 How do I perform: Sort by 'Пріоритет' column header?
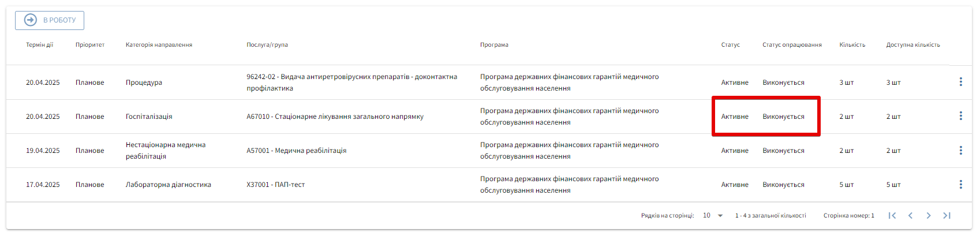[x=90, y=44]
